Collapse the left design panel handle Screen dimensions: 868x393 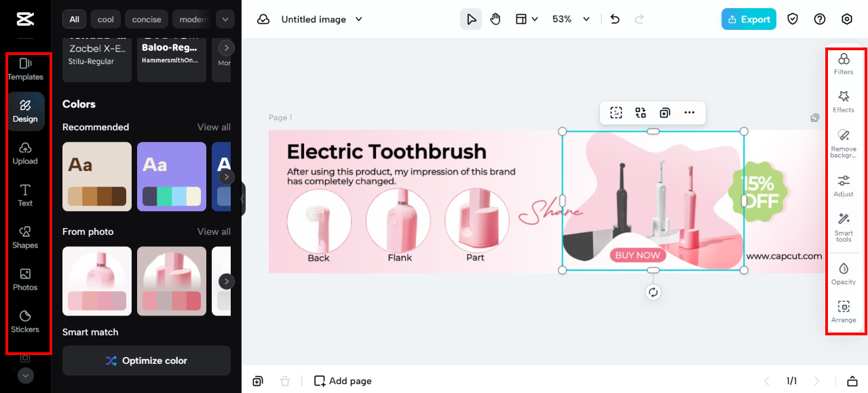click(243, 199)
